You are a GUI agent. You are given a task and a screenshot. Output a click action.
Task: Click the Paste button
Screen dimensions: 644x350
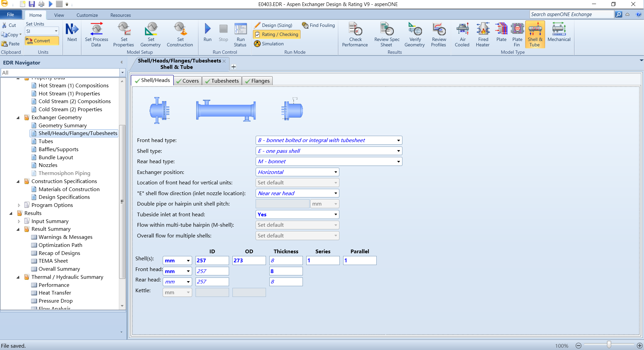(x=10, y=44)
